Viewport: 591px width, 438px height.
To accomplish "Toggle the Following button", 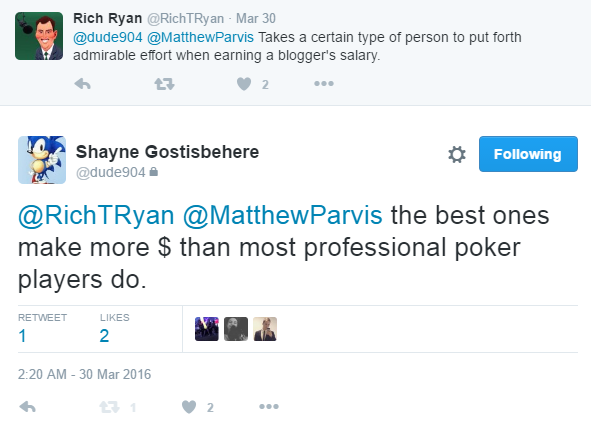I will pos(528,154).
